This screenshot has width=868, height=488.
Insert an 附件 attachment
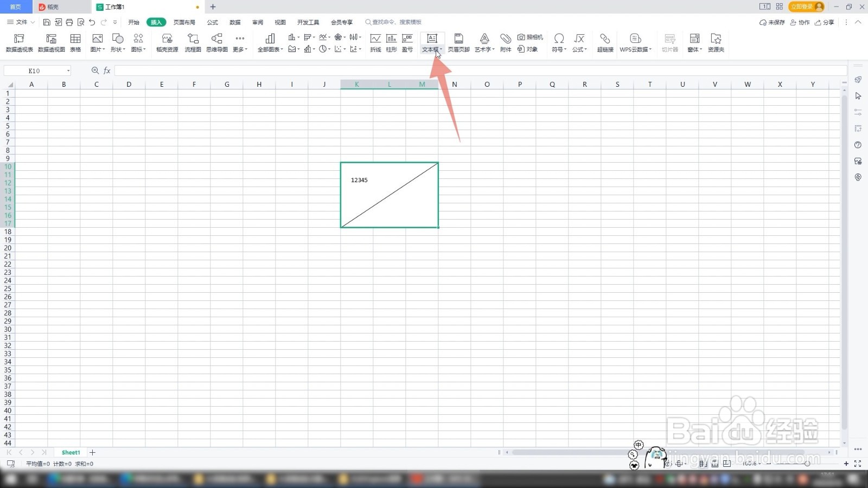click(506, 43)
